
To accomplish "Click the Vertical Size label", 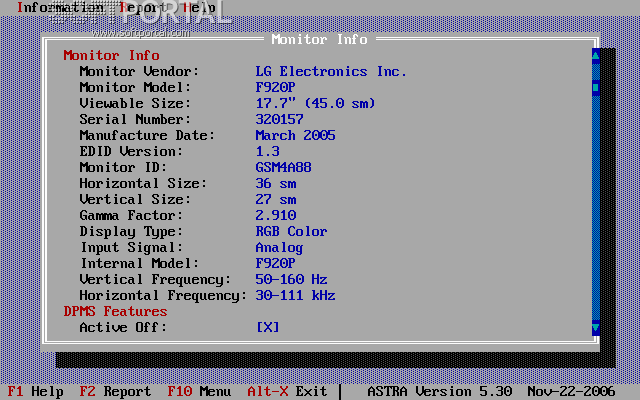I will point(135,199).
